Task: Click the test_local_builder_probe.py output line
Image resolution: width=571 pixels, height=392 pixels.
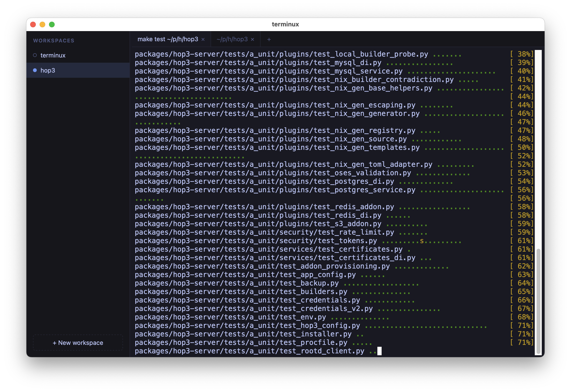Action: point(334,54)
